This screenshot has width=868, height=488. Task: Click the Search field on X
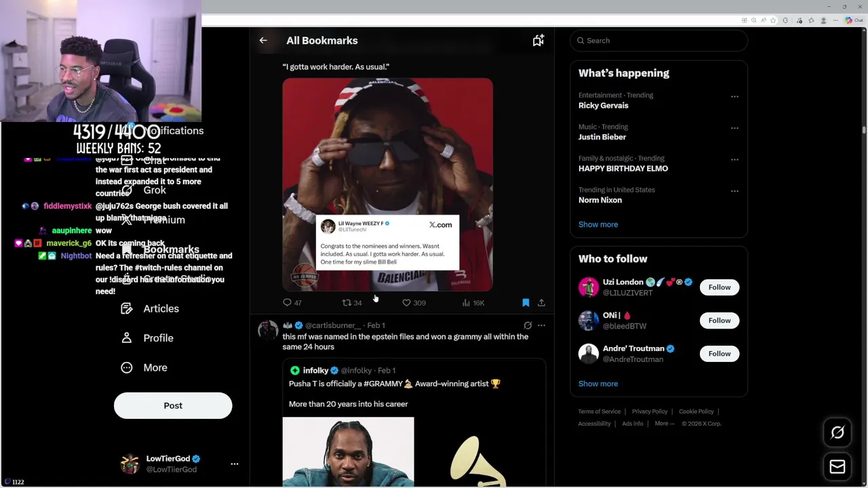click(658, 41)
